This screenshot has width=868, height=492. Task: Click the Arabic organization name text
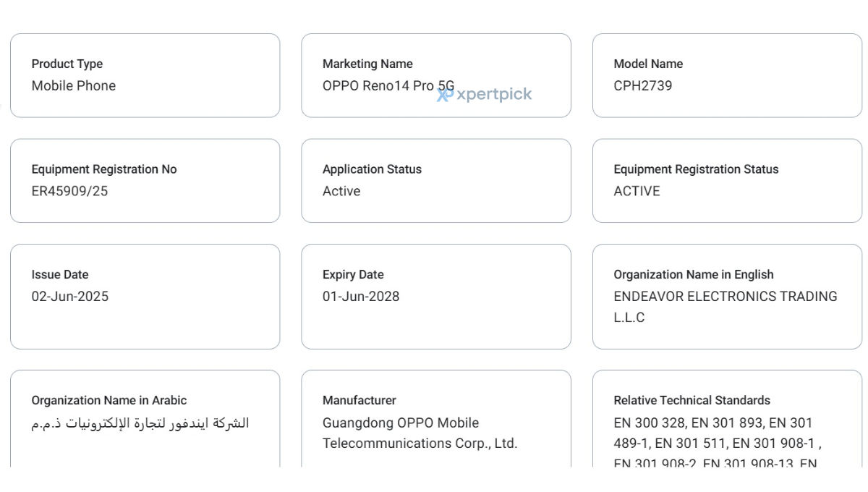(140, 423)
